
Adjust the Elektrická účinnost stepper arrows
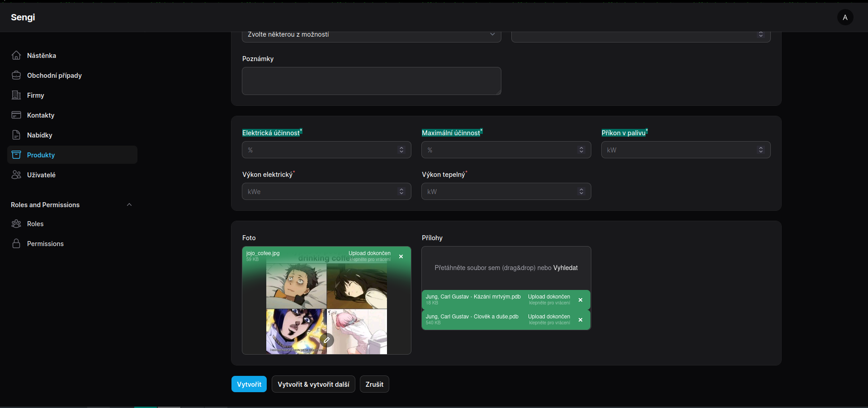coord(401,150)
